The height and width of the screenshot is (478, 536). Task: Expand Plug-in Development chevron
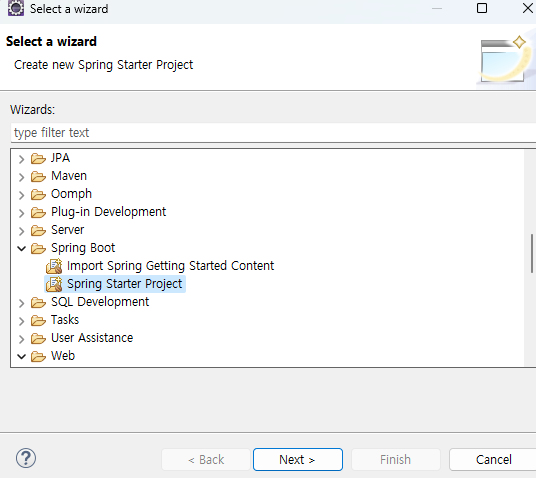(22, 213)
